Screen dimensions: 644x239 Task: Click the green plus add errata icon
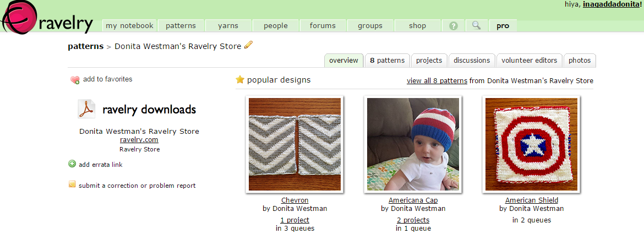pos(72,164)
